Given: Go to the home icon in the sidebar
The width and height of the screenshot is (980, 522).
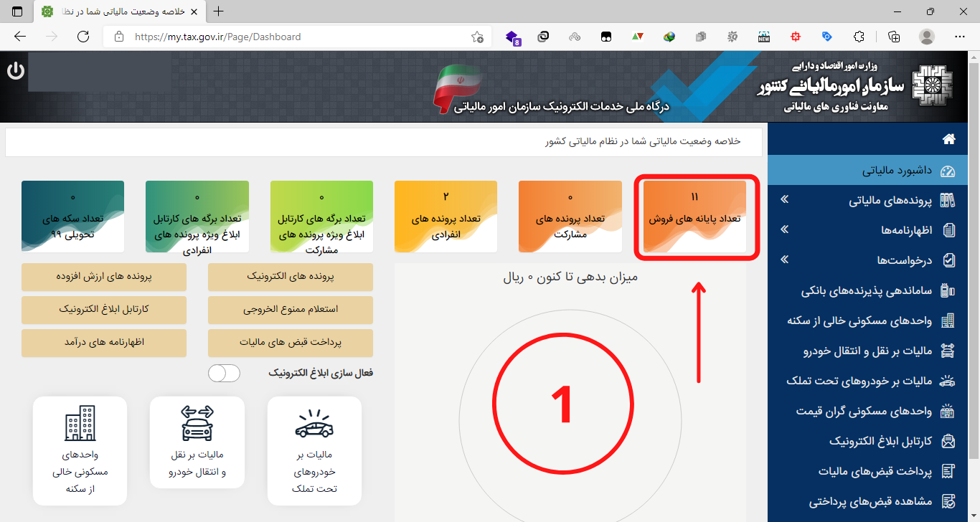Looking at the screenshot, I should [948, 139].
